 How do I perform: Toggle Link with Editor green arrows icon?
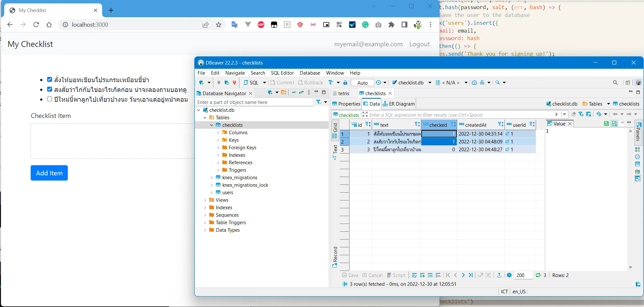[301, 93]
